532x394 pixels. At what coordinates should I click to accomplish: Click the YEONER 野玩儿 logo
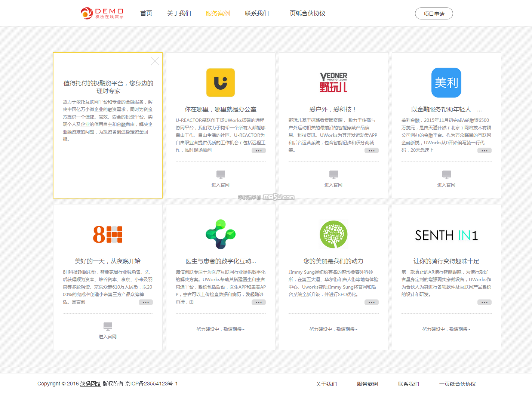coord(333,83)
